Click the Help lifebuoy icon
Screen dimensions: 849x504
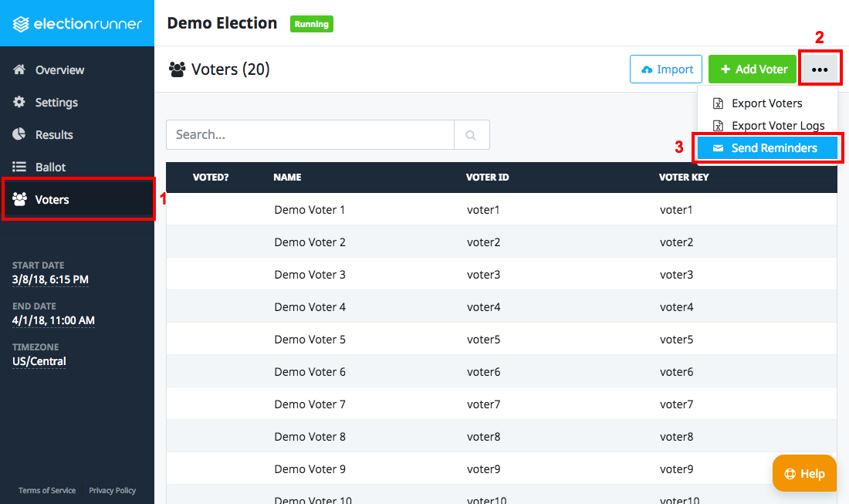[x=790, y=474]
